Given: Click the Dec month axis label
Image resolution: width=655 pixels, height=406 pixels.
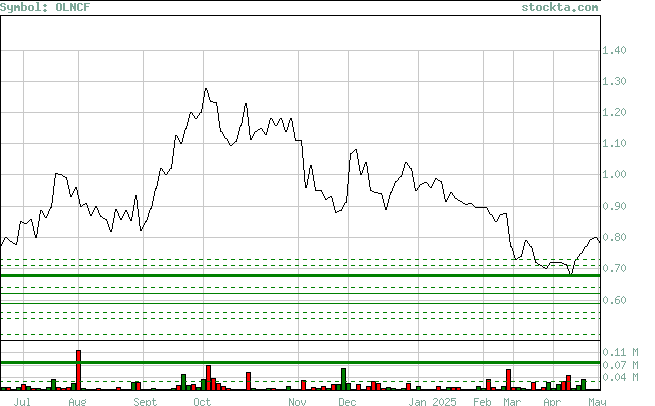Looking at the screenshot, I should coord(348,401).
